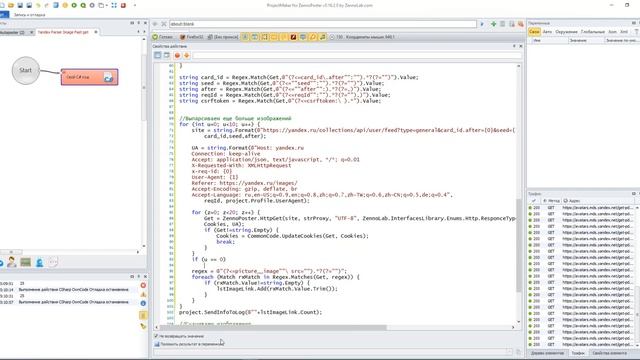Click the Start node on the canvas

pyautogui.click(x=25, y=70)
